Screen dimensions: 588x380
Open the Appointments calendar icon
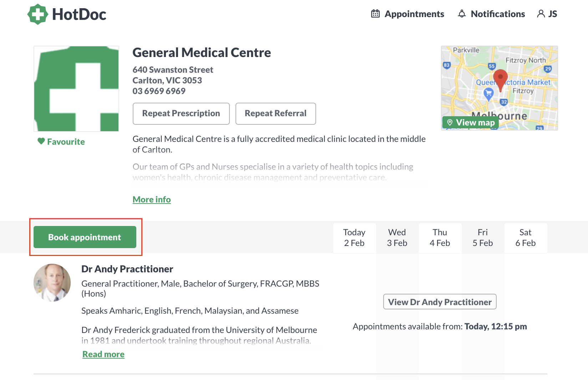pos(375,14)
